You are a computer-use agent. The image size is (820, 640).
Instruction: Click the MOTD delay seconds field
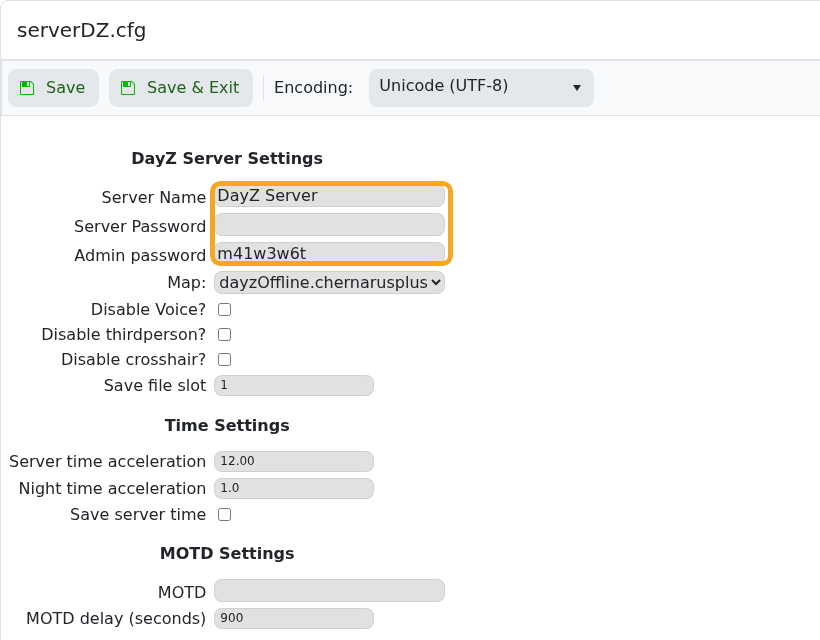294,618
